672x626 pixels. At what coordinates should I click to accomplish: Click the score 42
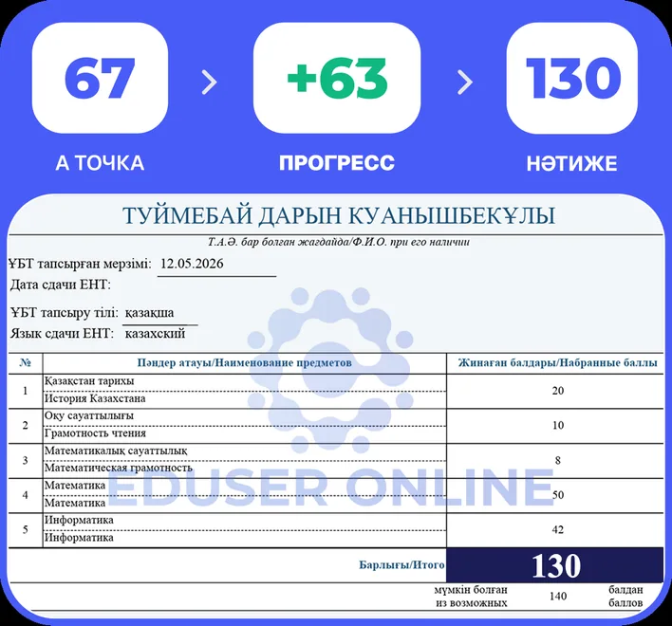tap(558, 529)
